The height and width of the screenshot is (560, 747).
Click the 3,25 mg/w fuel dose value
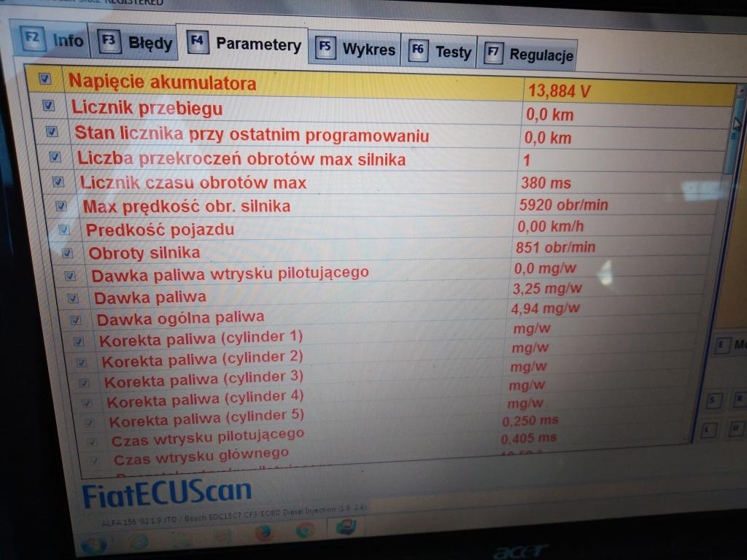pos(547,289)
